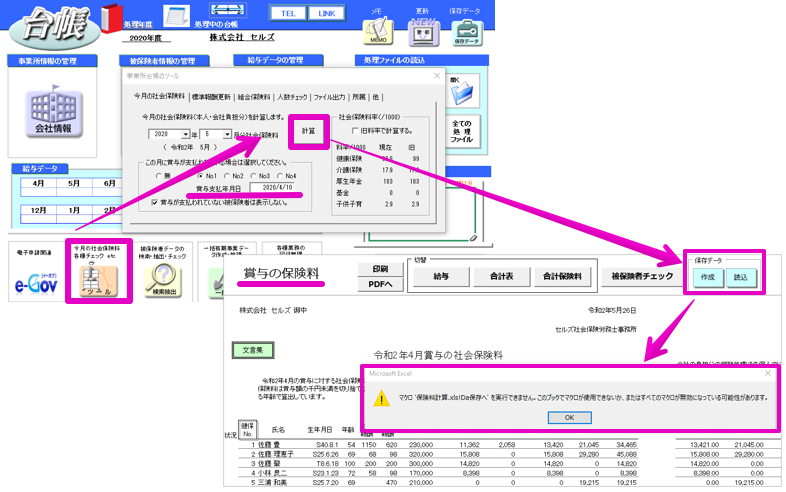The image size is (786, 492).
Task: Open the orange ツール tools icon
Action: click(x=100, y=281)
